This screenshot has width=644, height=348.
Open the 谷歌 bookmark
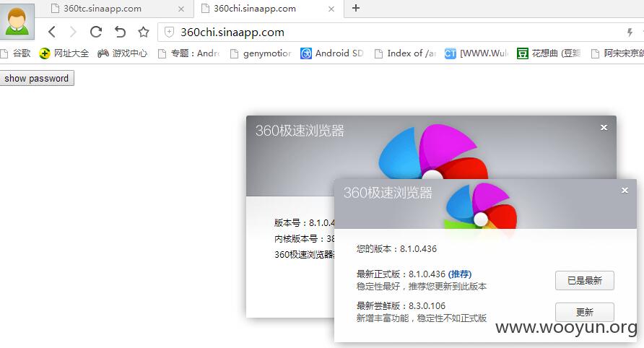click(16, 53)
